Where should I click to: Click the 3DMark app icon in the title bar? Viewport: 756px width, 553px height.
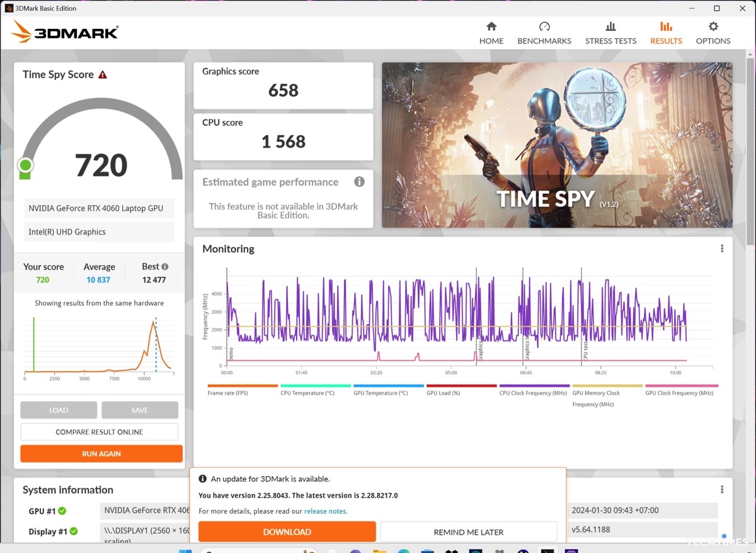9,8
